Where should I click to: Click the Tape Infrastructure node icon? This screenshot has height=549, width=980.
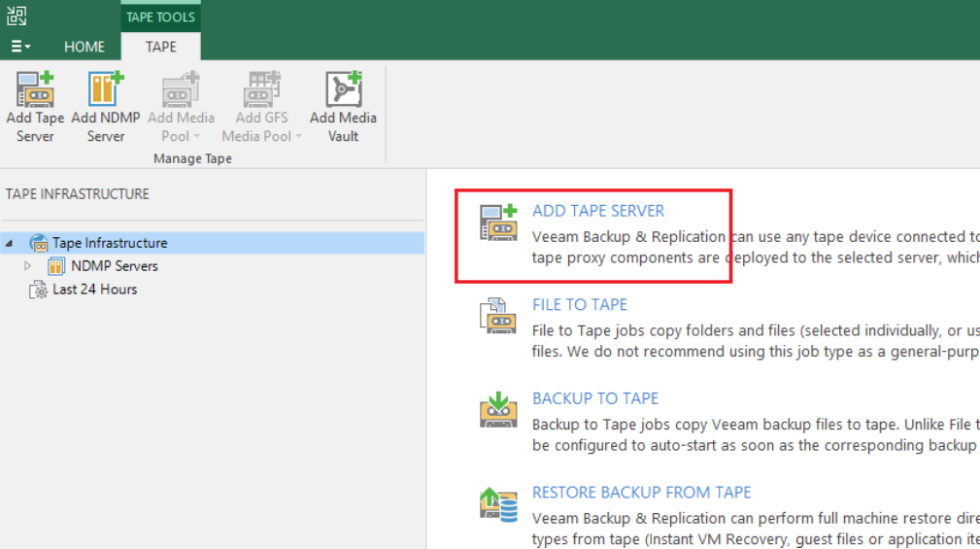(39, 243)
